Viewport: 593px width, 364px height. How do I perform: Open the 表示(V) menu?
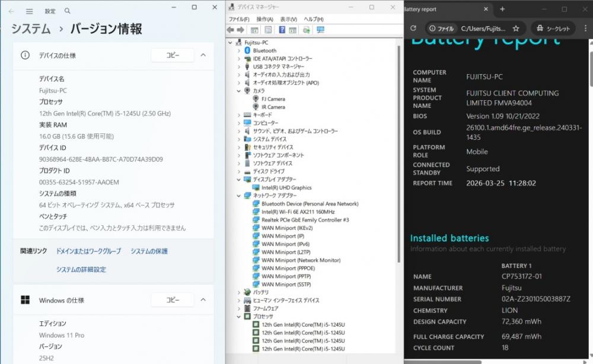pyautogui.click(x=289, y=20)
